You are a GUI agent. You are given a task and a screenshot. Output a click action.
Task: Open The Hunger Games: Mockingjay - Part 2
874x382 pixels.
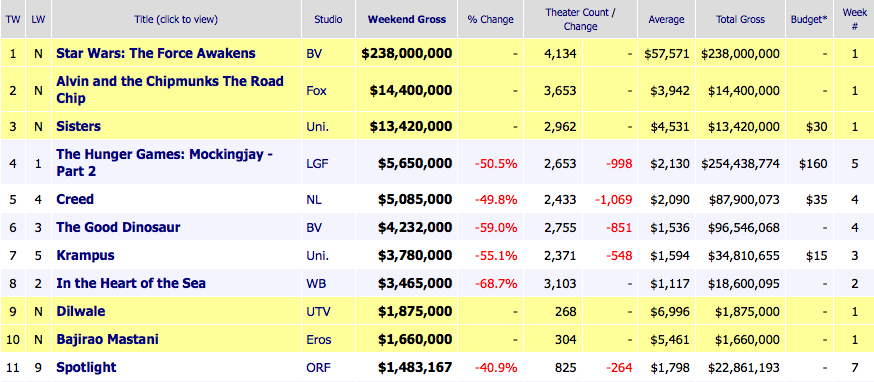pyautogui.click(x=164, y=162)
